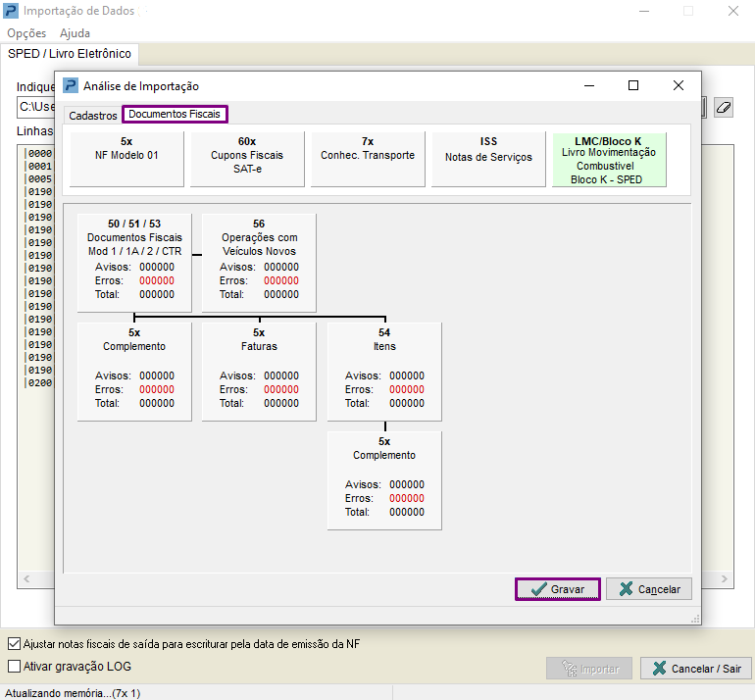Screen dimensions: 755x700
Task: Click the eraser icon beside the path field
Action: click(723, 107)
